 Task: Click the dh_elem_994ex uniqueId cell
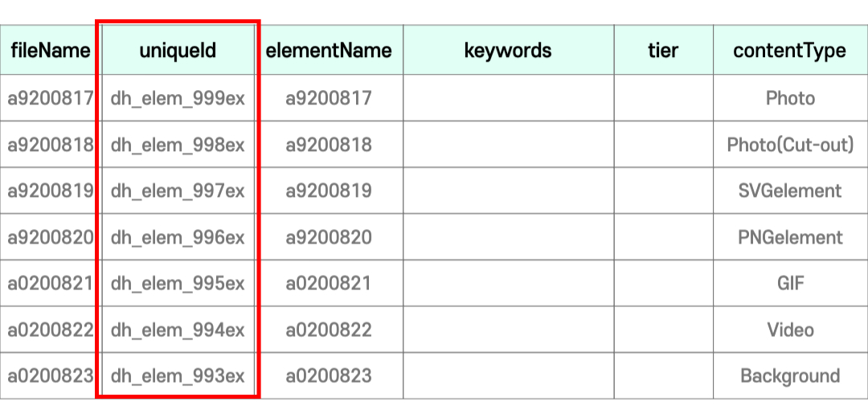tap(178, 330)
